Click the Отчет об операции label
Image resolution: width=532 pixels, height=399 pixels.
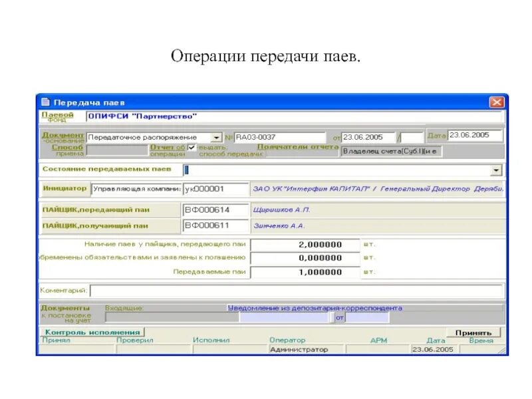pos(168,150)
